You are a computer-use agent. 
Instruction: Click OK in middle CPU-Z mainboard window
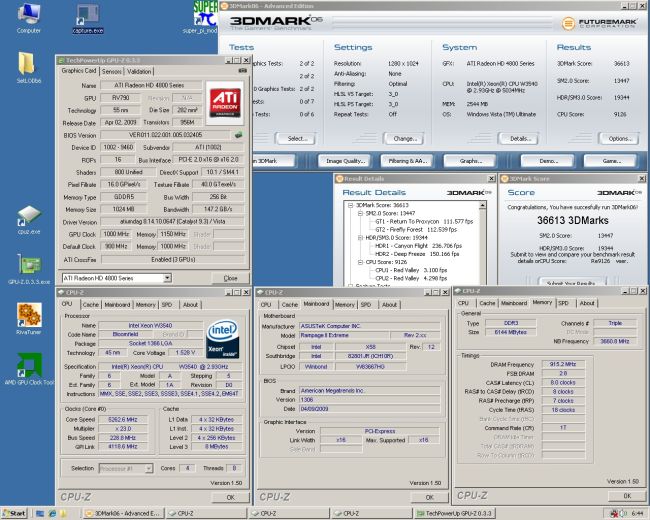pyautogui.click(x=429, y=497)
